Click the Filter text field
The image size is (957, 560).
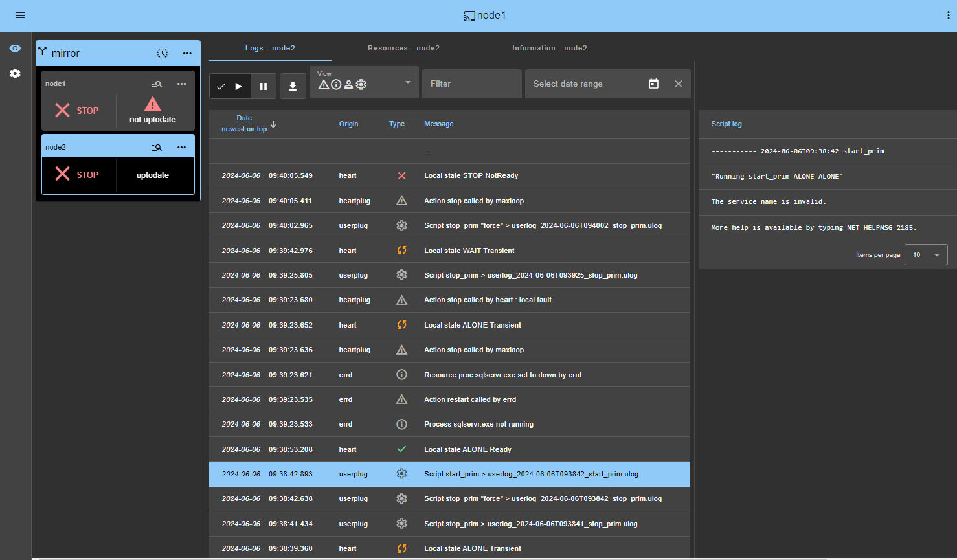pyautogui.click(x=471, y=84)
